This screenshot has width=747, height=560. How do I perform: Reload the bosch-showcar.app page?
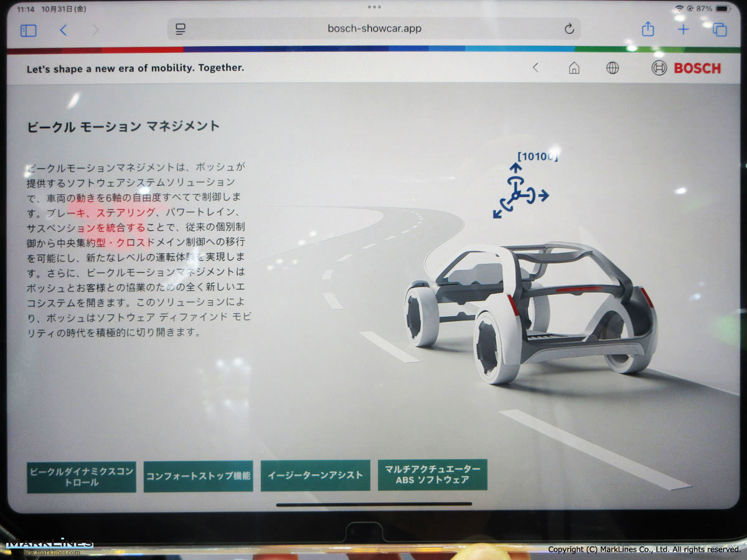pyautogui.click(x=568, y=29)
